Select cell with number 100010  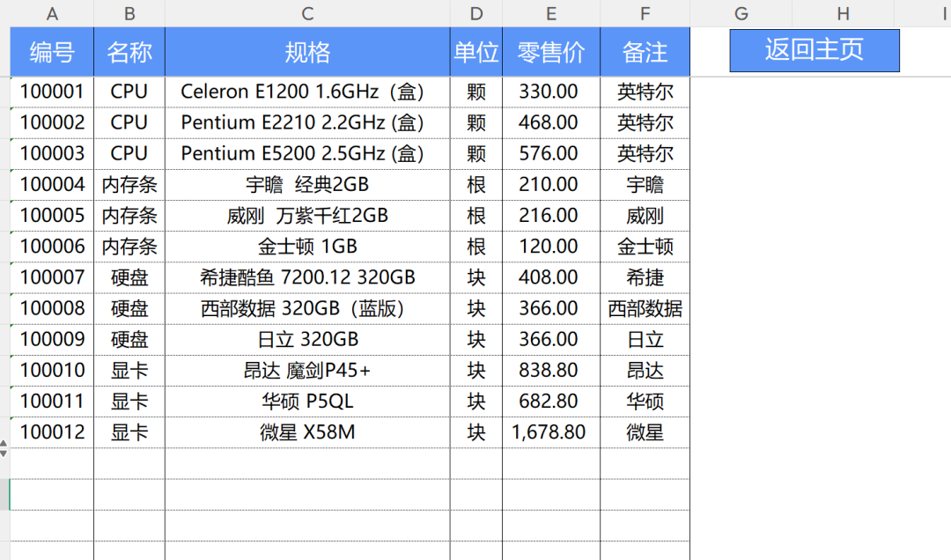(x=52, y=371)
